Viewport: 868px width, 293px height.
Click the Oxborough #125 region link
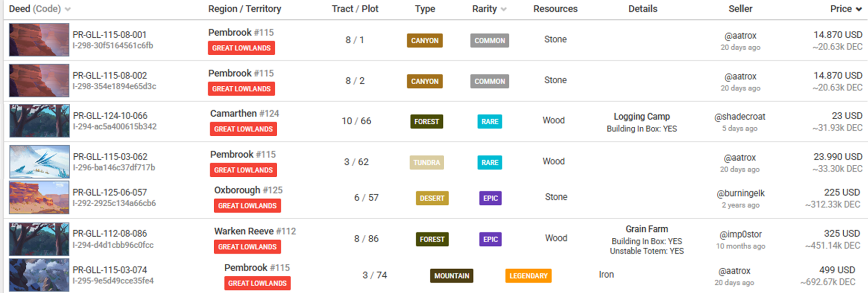coord(248,190)
